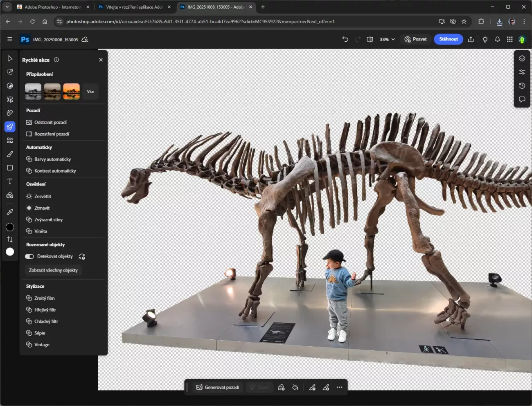Open the hamburger main menu

pos(10,39)
